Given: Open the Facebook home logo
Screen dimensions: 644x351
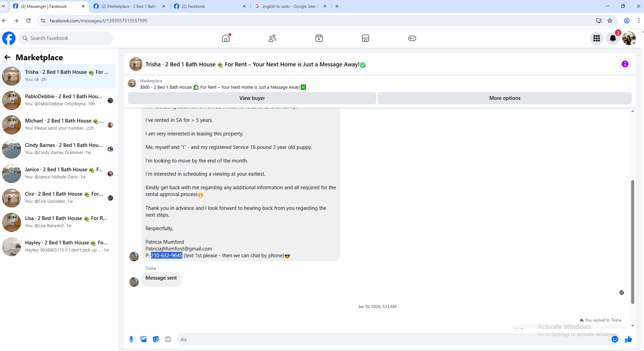Looking at the screenshot, I should click(x=9, y=38).
